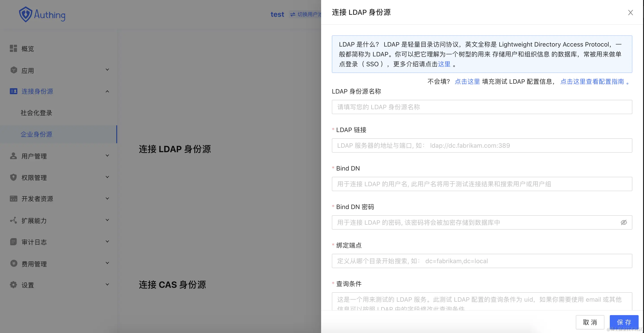Click the 设置 gear icon

[13, 285]
